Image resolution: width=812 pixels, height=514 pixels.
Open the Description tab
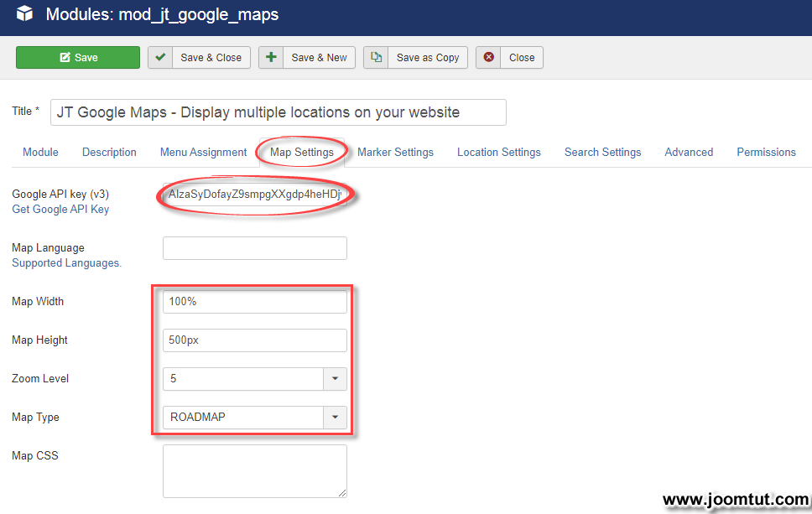[109, 152]
